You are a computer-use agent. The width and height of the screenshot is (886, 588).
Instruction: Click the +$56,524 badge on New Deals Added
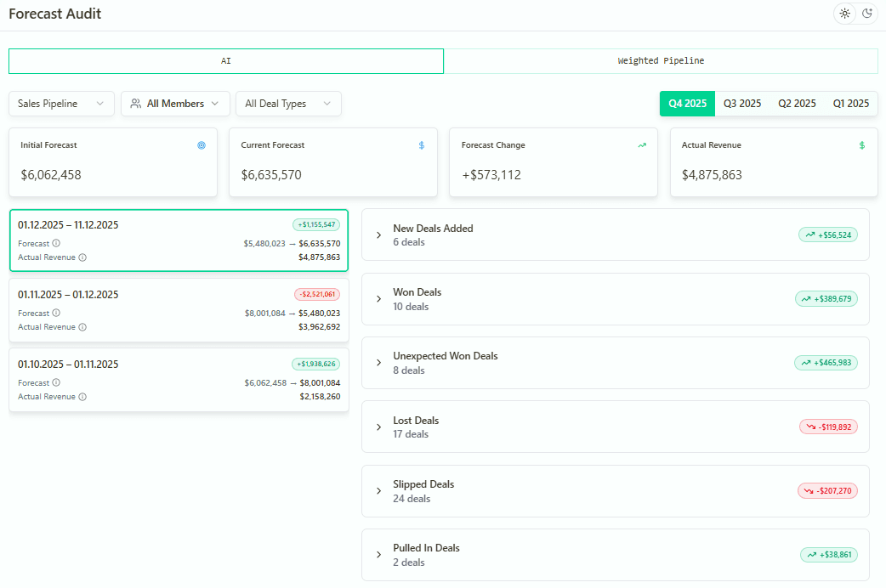pos(826,235)
